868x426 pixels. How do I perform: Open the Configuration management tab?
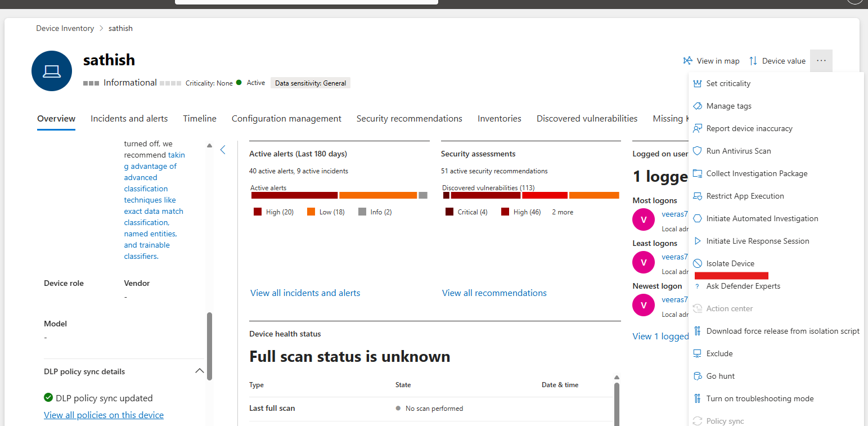click(x=286, y=119)
